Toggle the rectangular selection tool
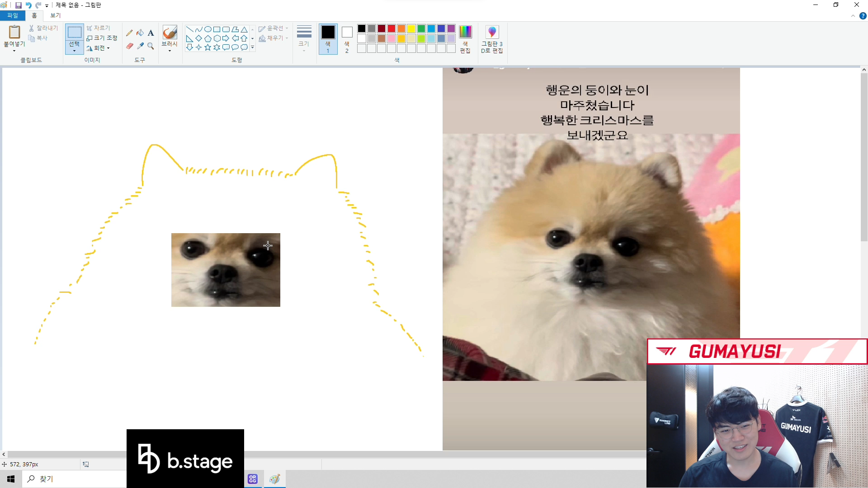Viewport: 868px width, 488px height. click(74, 33)
